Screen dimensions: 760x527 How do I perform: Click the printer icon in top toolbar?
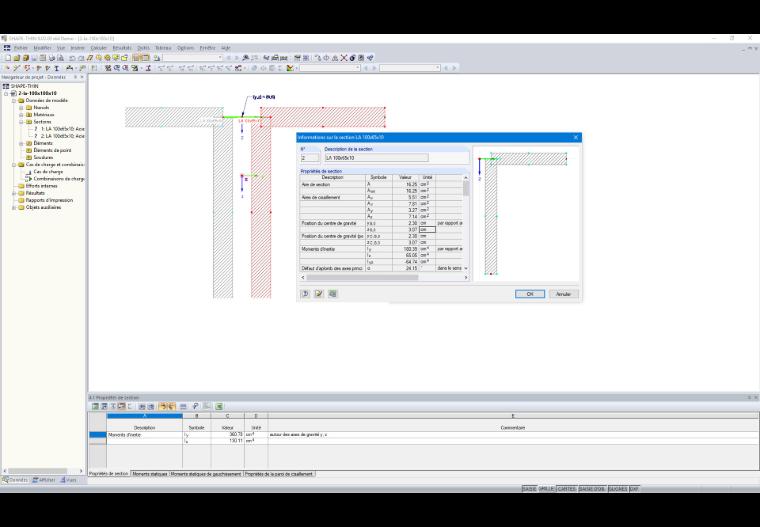pos(52,58)
